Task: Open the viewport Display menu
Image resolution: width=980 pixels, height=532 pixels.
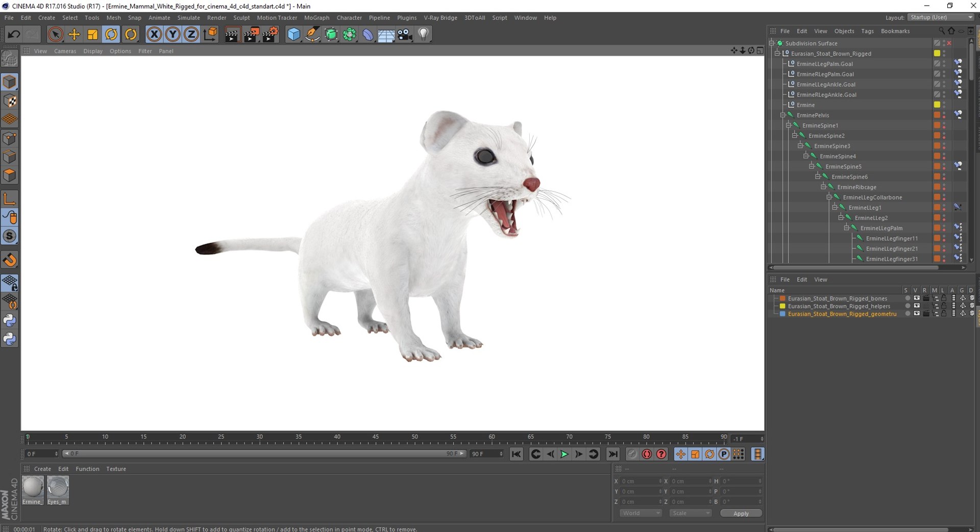Action: coord(93,51)
